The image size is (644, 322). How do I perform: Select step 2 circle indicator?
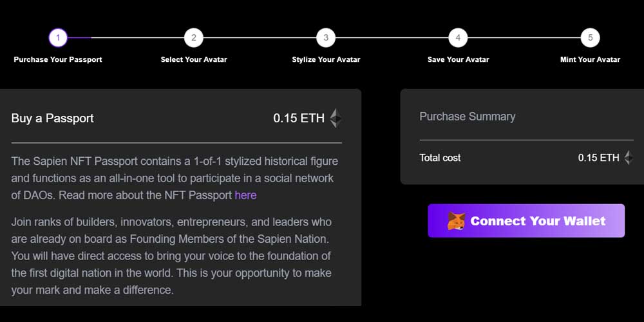pyautogui.click(x=194, y=38)
